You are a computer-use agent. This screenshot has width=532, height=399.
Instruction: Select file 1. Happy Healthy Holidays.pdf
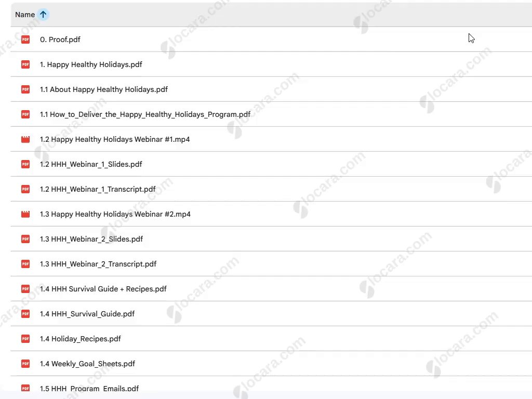tap(91, 64)
